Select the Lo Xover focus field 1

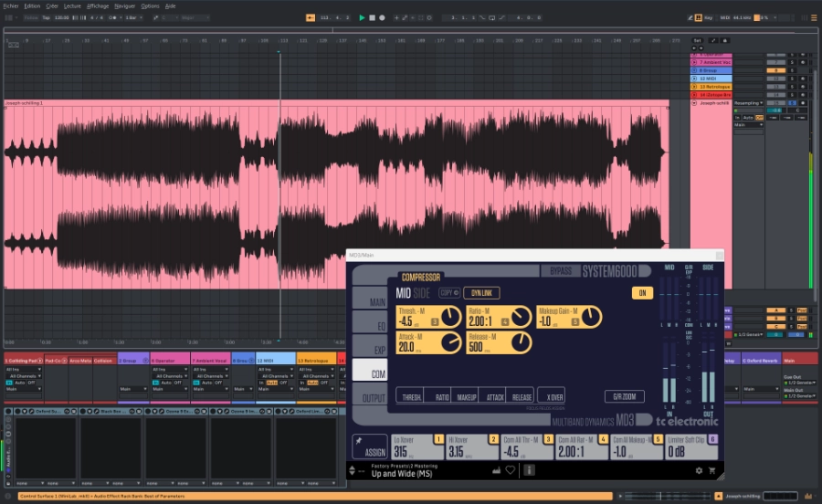coord(417,446)
